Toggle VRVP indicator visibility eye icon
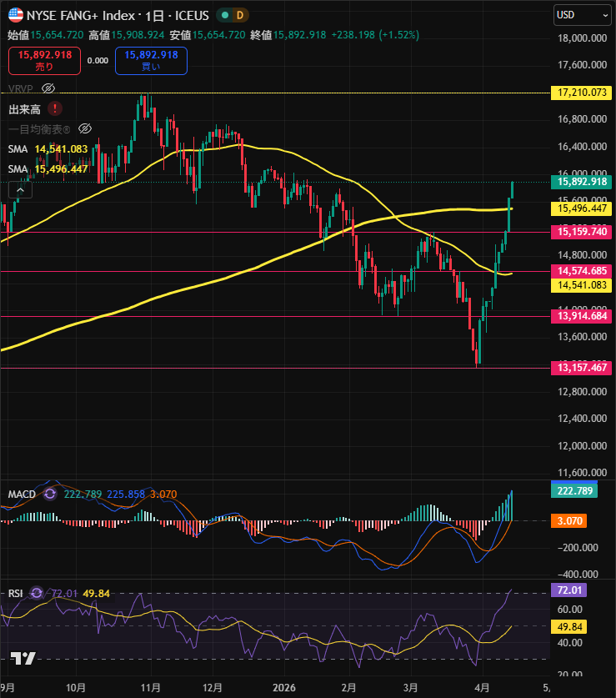This screenshot has width=616, height=698. click(x=48, y=88)
